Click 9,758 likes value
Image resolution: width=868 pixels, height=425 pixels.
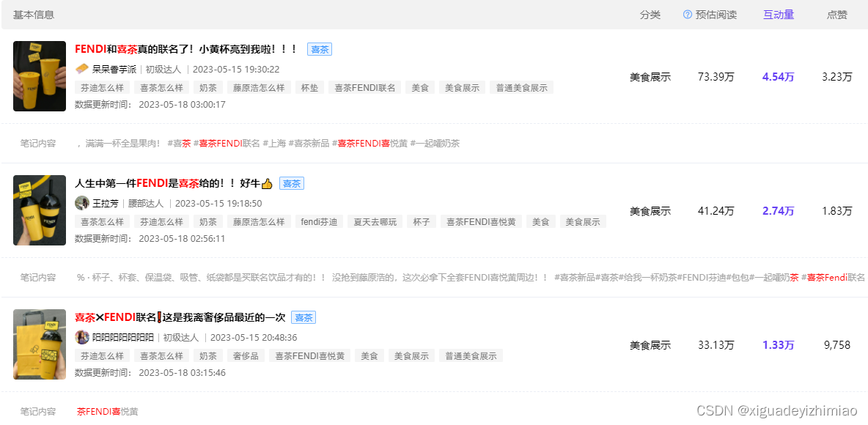pos(837,344)
